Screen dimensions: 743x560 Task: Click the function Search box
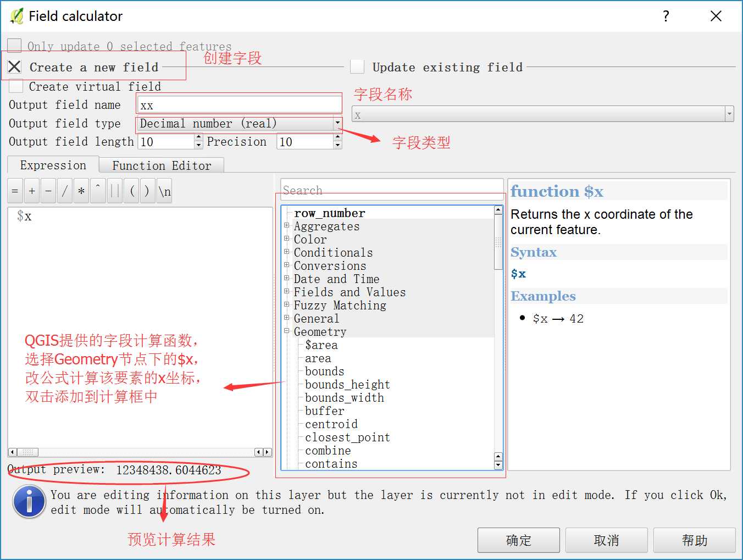pyautogui.click(x=392, y=190)
